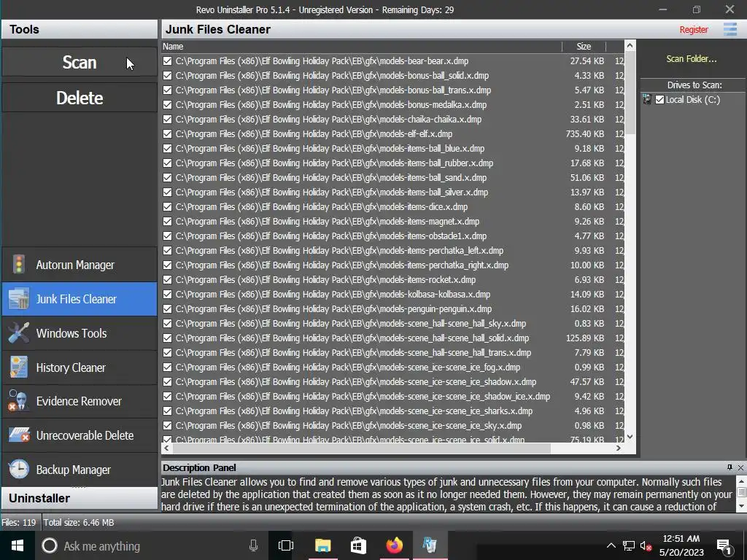Select row models-kolbasa-kolbasa.x.dmp
The width and height of the screenshot is (747, 560).
pos(393,295)
